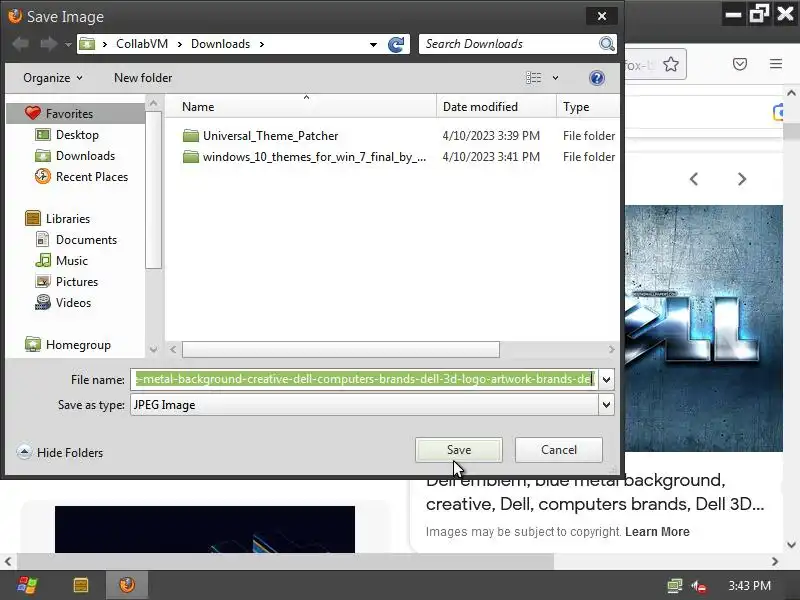Viewport: 800px width, 600px height.
Task: Open the file explorer taskbar icon
Action: (x=81, y=585)
